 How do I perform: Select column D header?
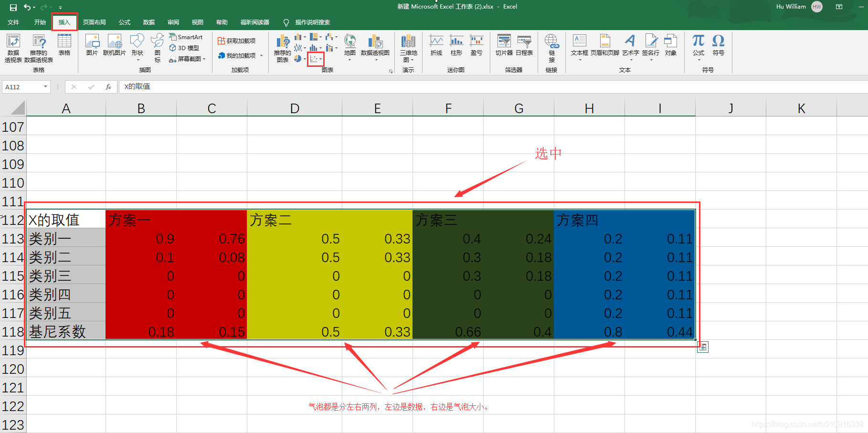tap(295, 108)
